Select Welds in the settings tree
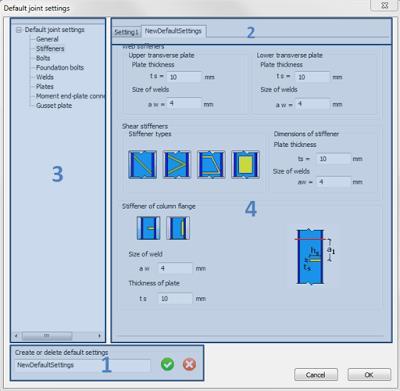Screen dimensions: 400x391 [x=45, y=77]
